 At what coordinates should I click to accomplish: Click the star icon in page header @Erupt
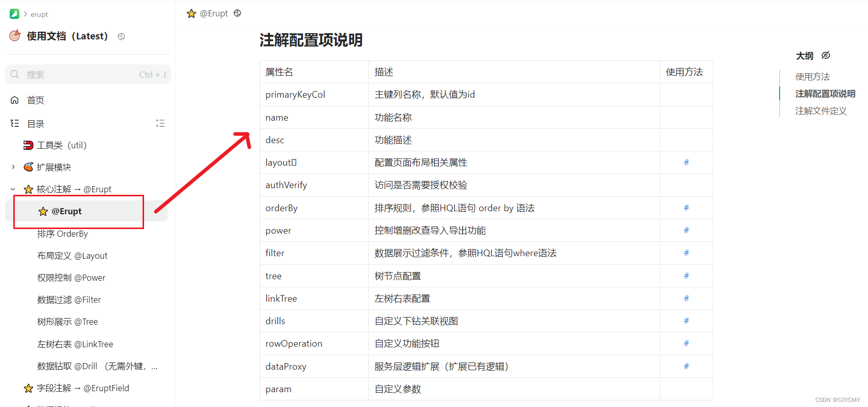[x=192, y=13]
